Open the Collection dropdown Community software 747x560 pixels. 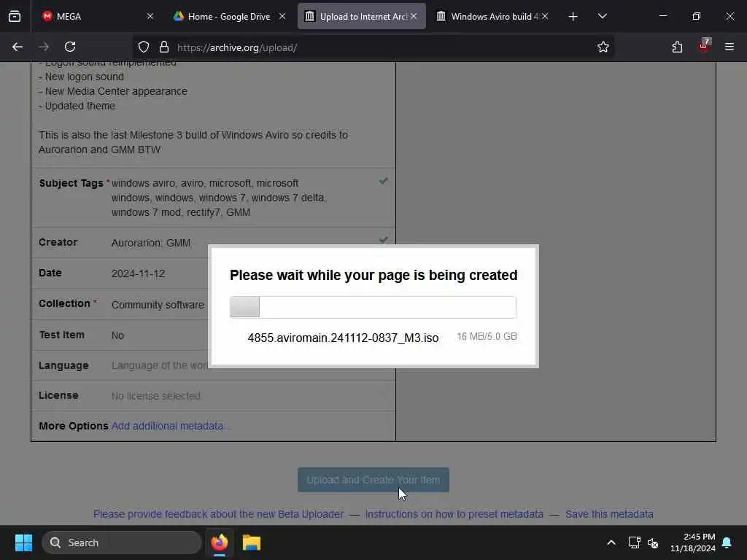(x=158, y=305)
